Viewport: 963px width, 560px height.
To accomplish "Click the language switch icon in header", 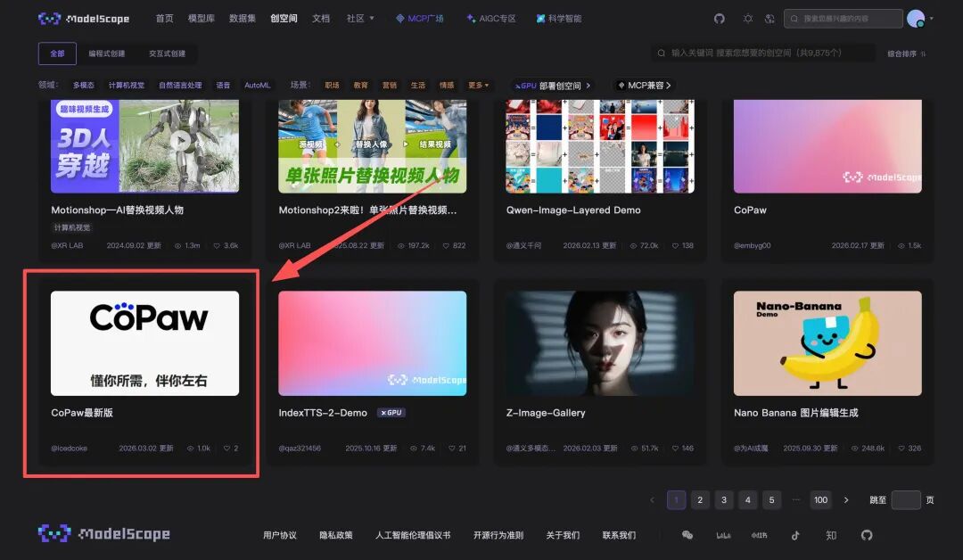I will pos(770,19).
